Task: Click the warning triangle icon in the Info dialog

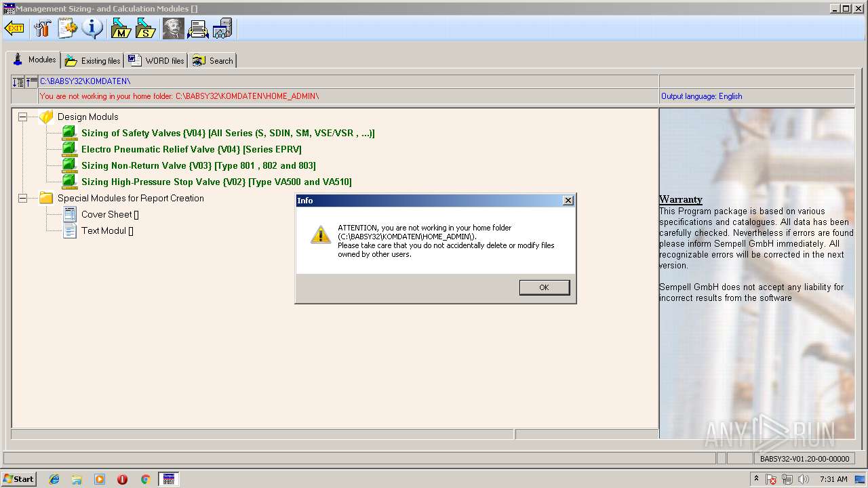Action: coord(320,235)
